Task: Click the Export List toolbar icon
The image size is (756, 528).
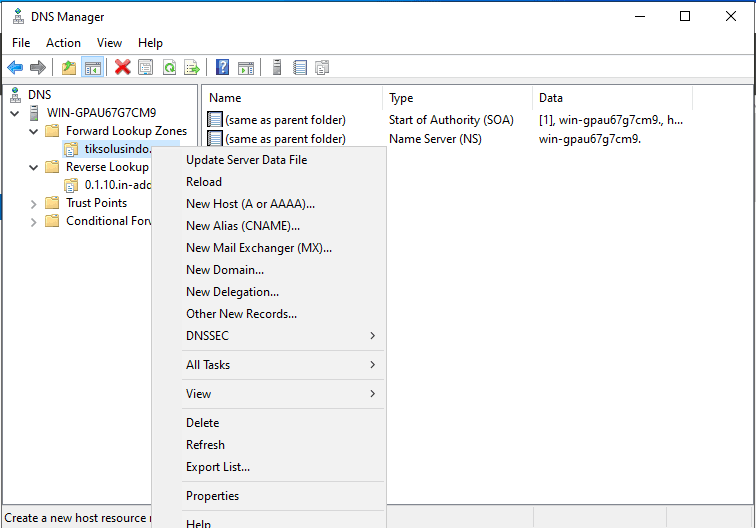Action: pyautogui.click(x=191, y=67)
